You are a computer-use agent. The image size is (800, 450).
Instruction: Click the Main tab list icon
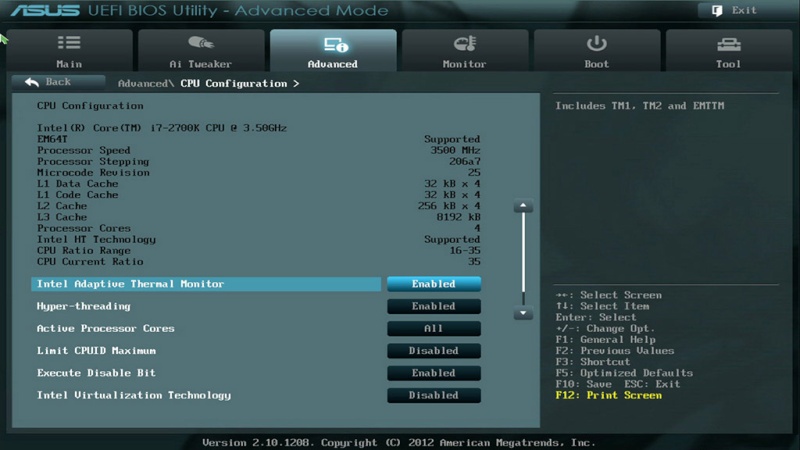[x=69, y=43]
